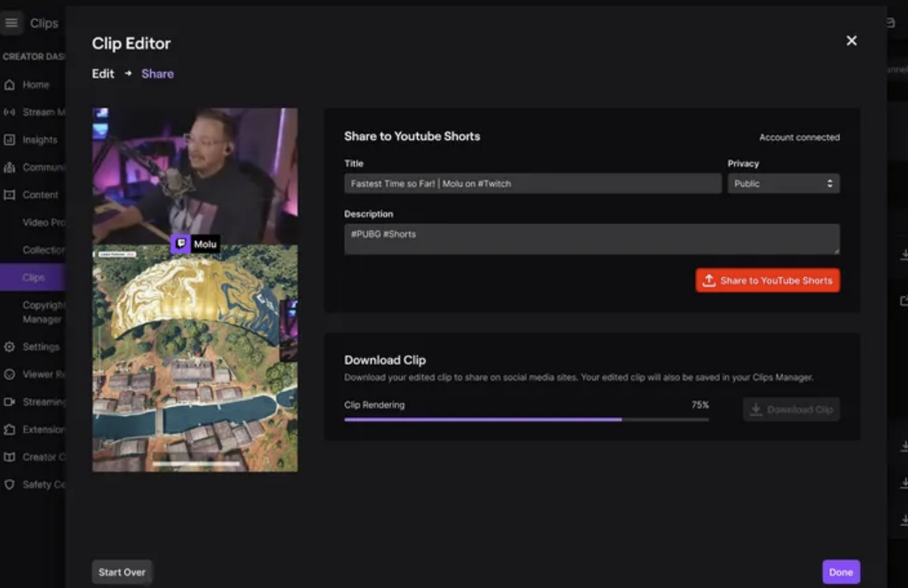
Task: Open Copyright Manager in the sidebar
Action: click(46, 311)
